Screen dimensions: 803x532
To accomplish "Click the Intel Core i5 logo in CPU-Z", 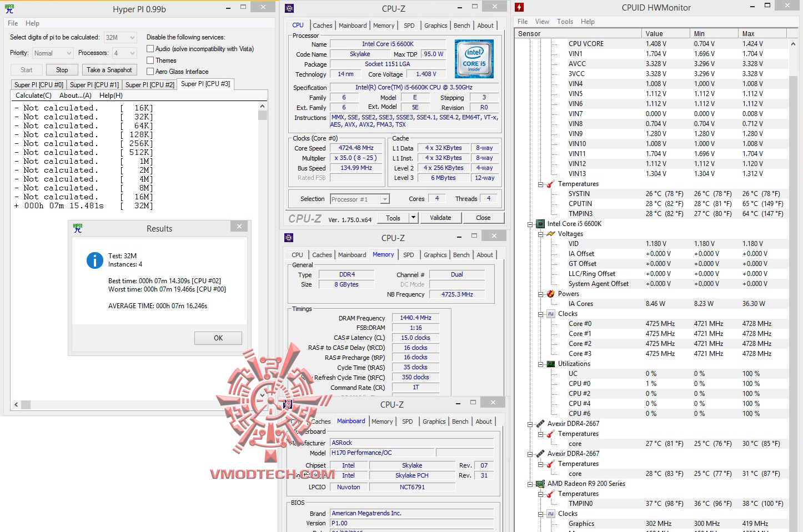I will [x=474, y=58].
